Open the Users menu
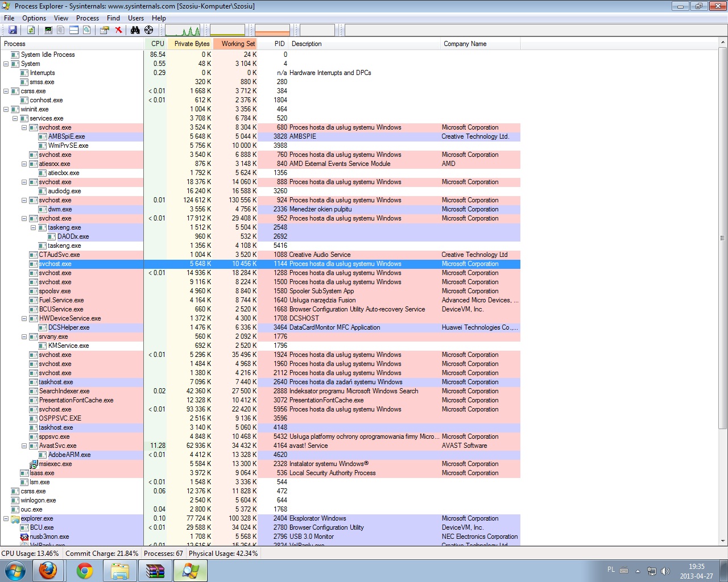The height and width of the screenshot is (582, 728). tap(136, 18)
